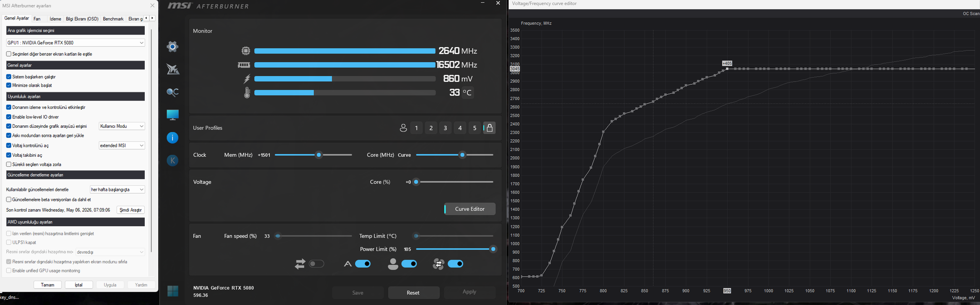Image resolution: width=980 pixels, height=305 pixels.
Task: Click the Kombustor K sidebar icon
Action: [172, 160]
